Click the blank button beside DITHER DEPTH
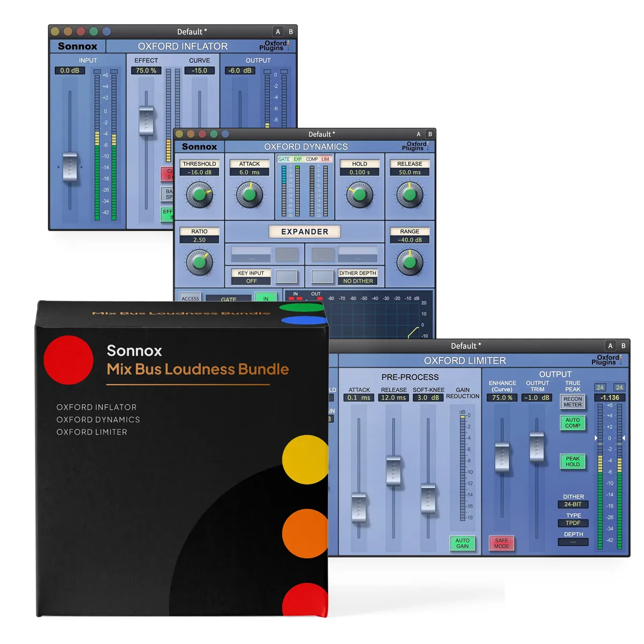 (323, 276)
